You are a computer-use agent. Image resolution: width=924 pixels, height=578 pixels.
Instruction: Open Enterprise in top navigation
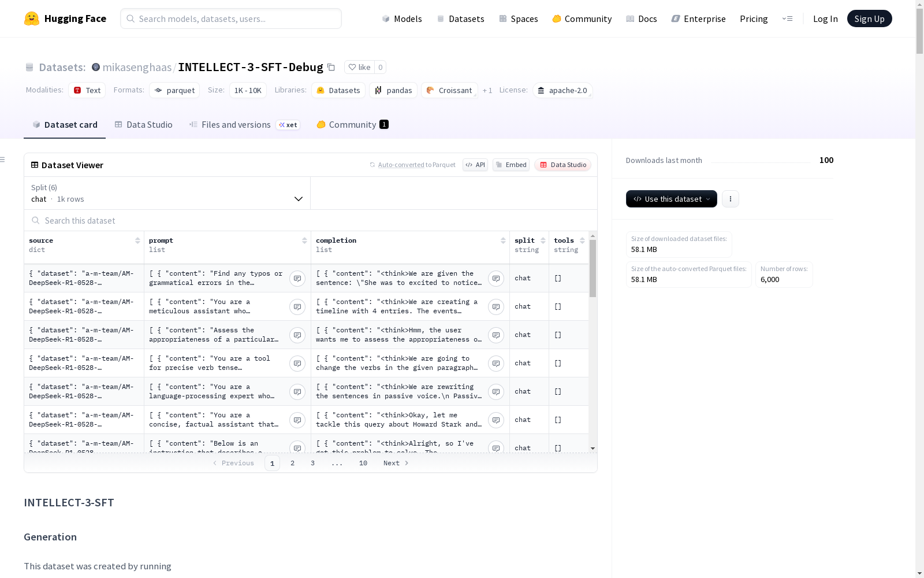click(x=699, y=18)
